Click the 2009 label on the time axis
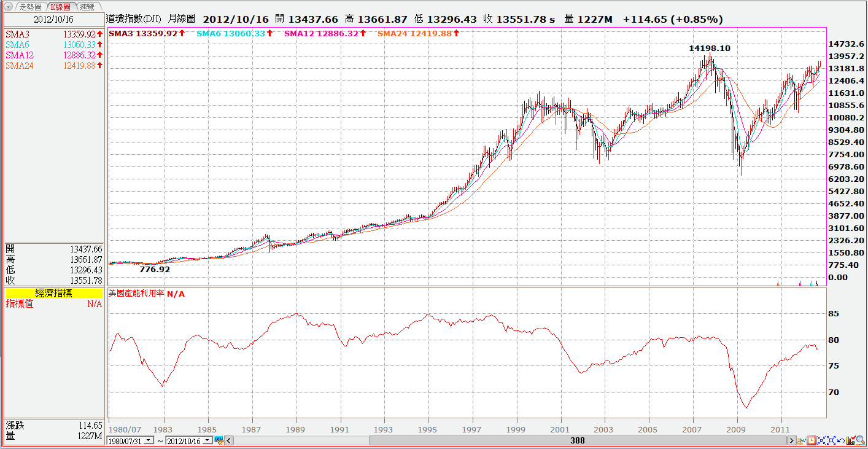The image size is (868, 449). (x=736, y=429)
